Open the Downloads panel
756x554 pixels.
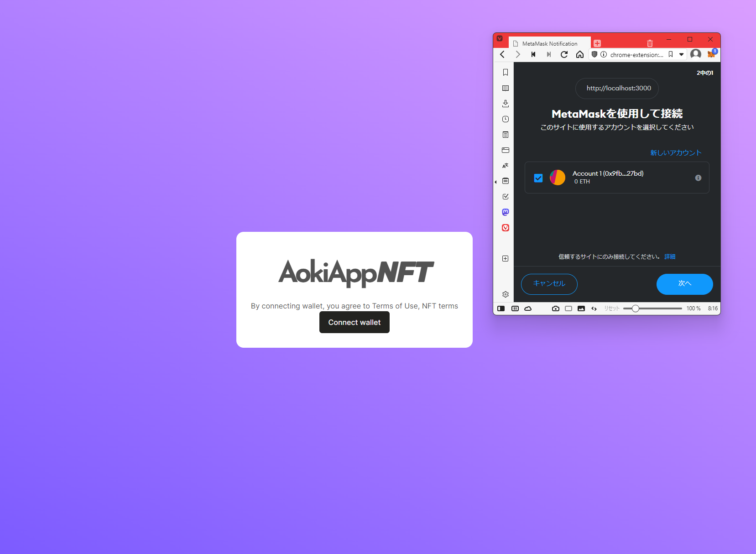pos(506,104)
